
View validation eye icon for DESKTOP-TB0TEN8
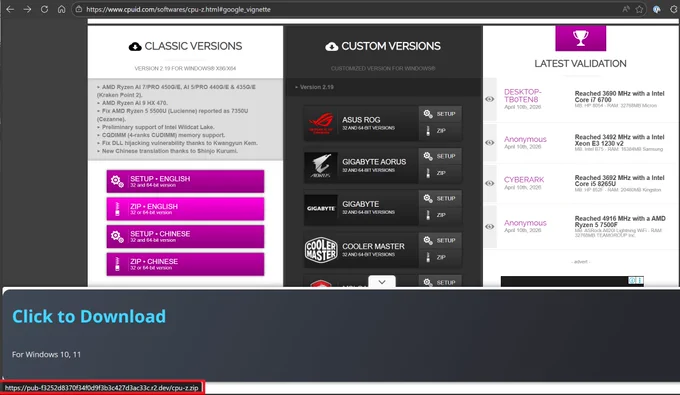point(490,99)
